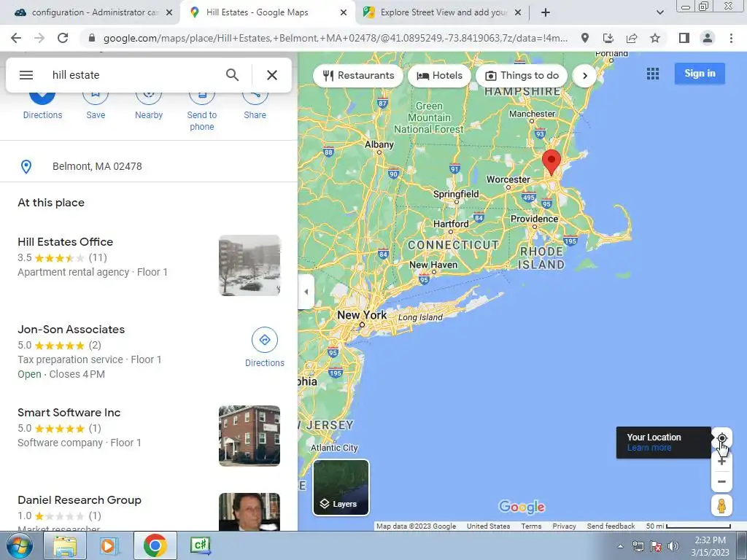Viewport: 747px width, 560px height.
Task: Select the Street View pegman
Action: pos(721,506)
